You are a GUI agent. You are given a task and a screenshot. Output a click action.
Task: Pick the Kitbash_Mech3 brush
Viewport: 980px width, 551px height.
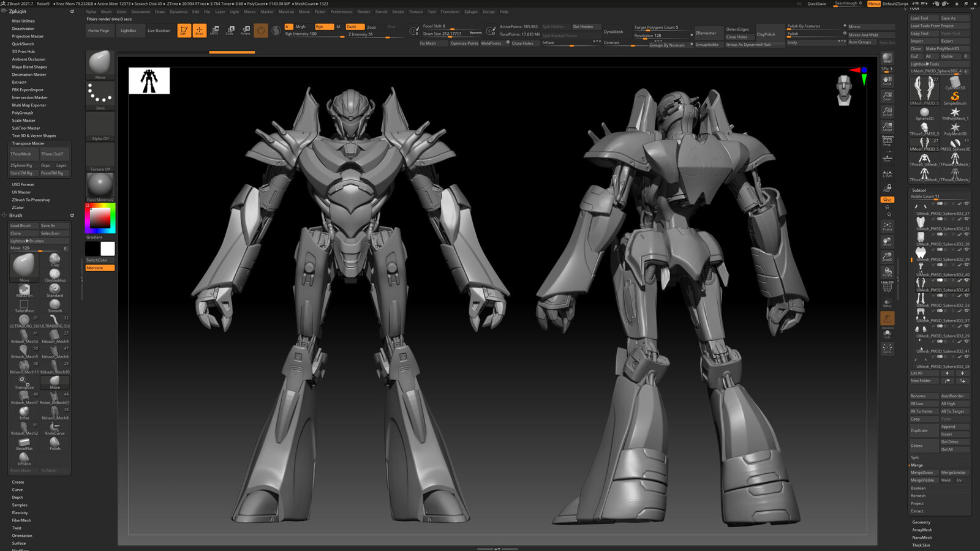24,336
